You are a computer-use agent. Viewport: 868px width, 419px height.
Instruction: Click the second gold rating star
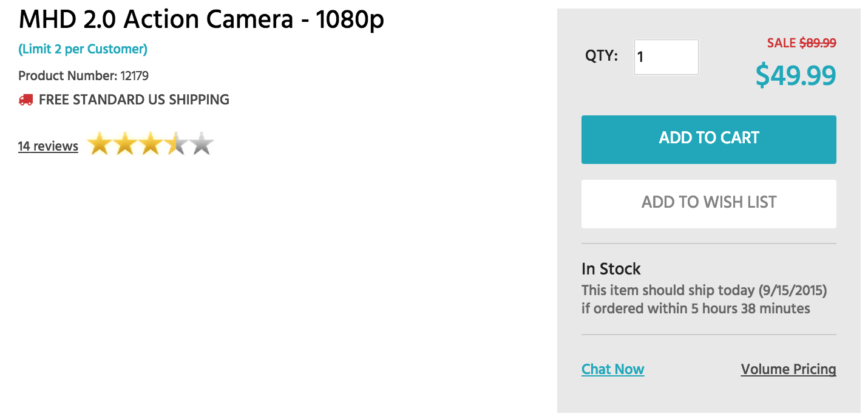pos(125,145)
